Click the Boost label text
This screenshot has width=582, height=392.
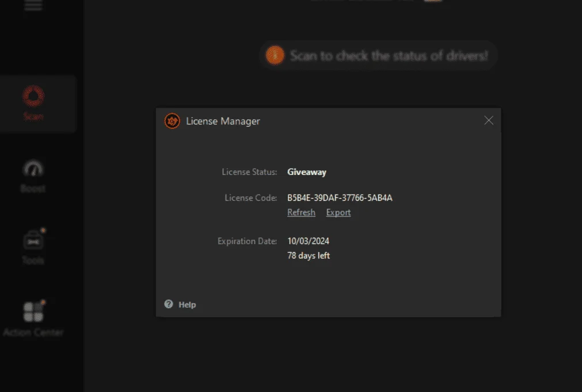pos(33,189)
